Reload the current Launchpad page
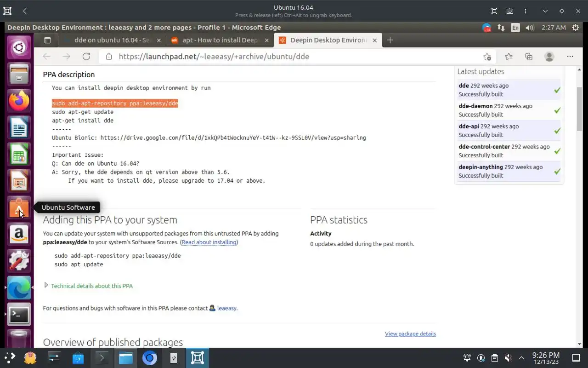The width and height of the screenshot is (588, 368). click(86, 57)
